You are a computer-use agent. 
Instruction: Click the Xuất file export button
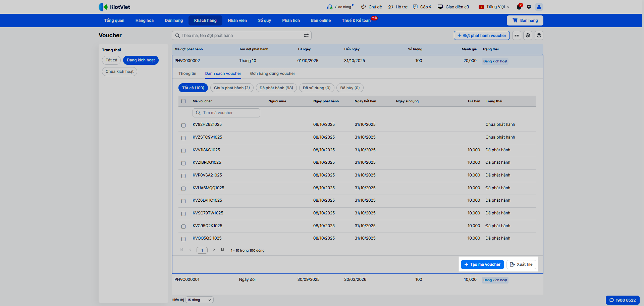click(x=521, y=264)
